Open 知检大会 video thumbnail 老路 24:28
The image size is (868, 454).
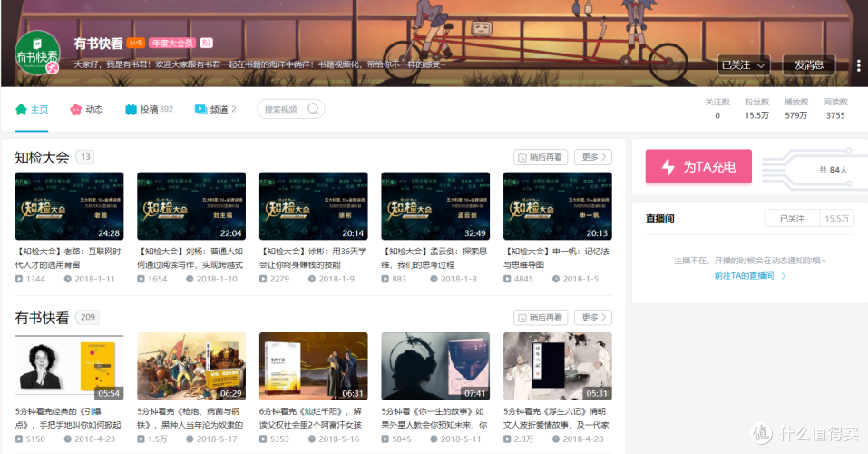pos(69,205)
